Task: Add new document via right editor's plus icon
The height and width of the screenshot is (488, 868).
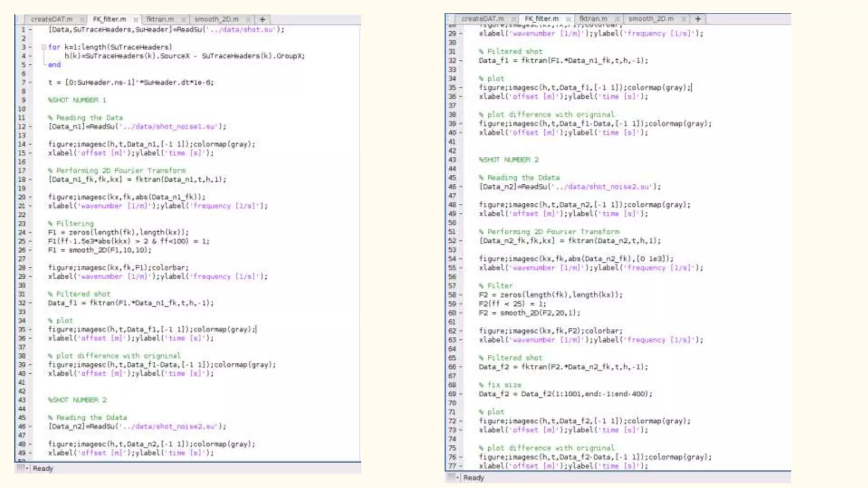Action: (x=698, y=19)
